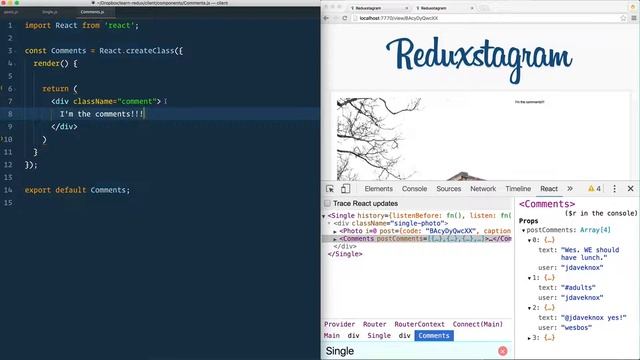Select the React DevTools tab

(x=549, y=189)
